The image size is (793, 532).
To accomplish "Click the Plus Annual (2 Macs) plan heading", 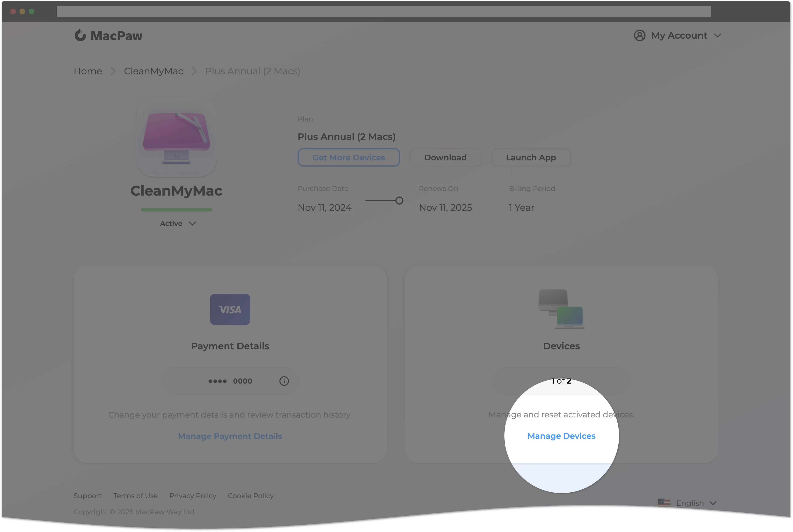I will click(x=347, y=137).
